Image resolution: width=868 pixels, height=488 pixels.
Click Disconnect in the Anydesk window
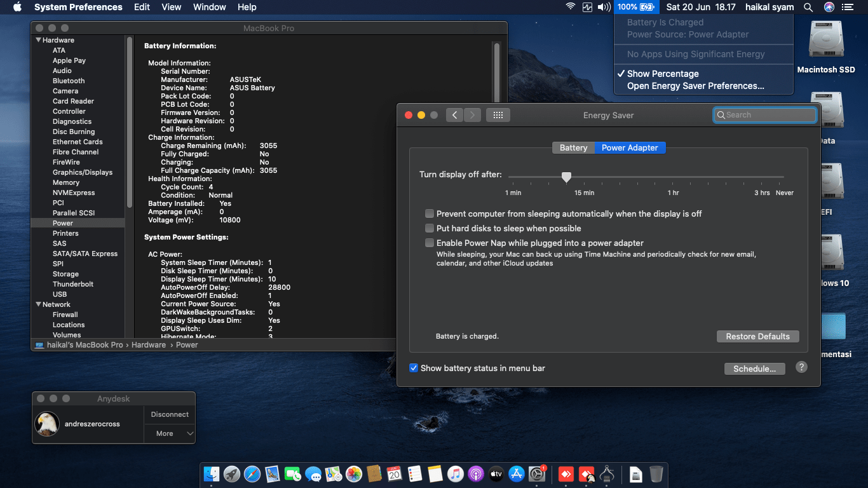170,414
